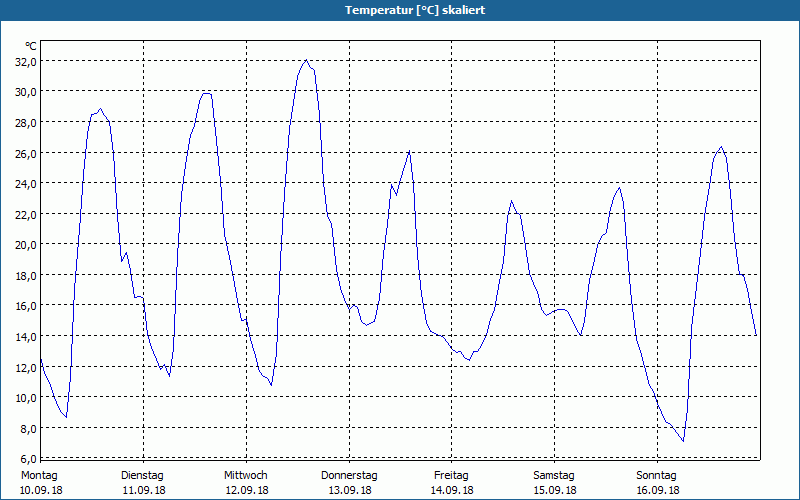Click the date 10.09.18
800x500 pixels.
41,491
